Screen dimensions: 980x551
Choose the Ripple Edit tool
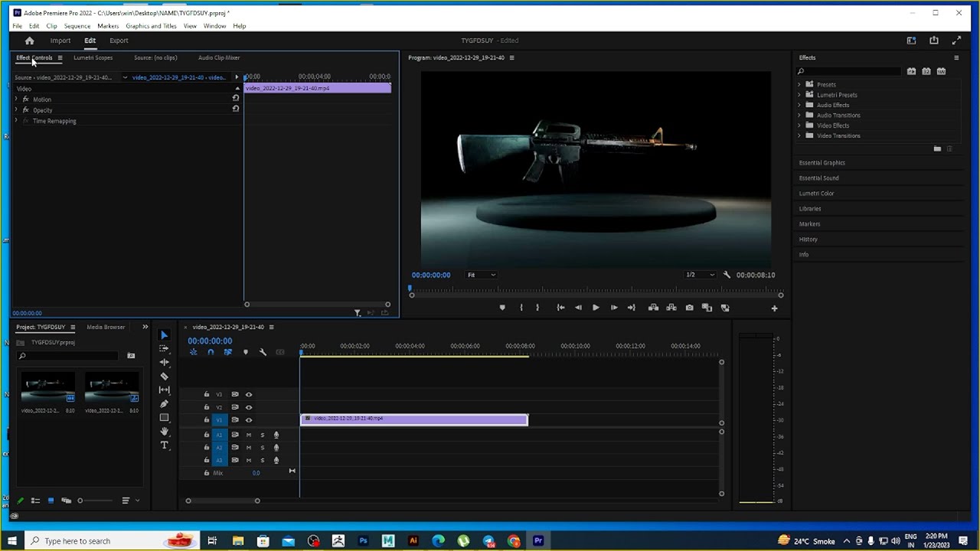pyautogui.click(x=164, y=362)
